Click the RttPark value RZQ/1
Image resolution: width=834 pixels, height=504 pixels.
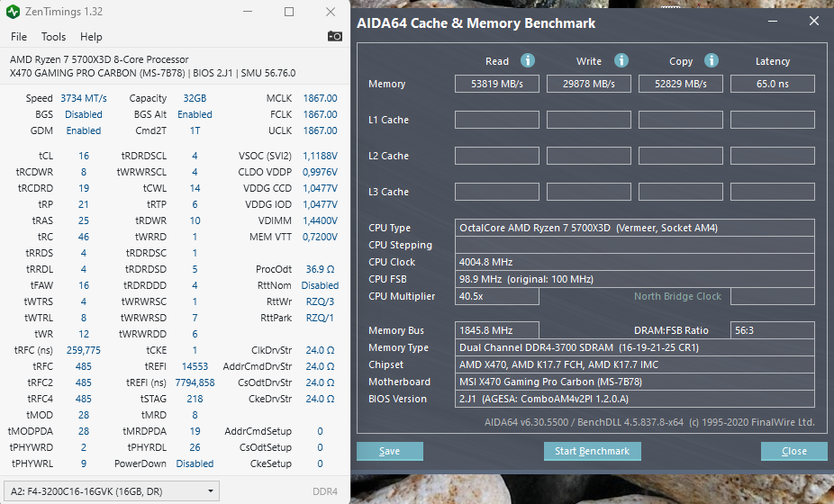321,318
